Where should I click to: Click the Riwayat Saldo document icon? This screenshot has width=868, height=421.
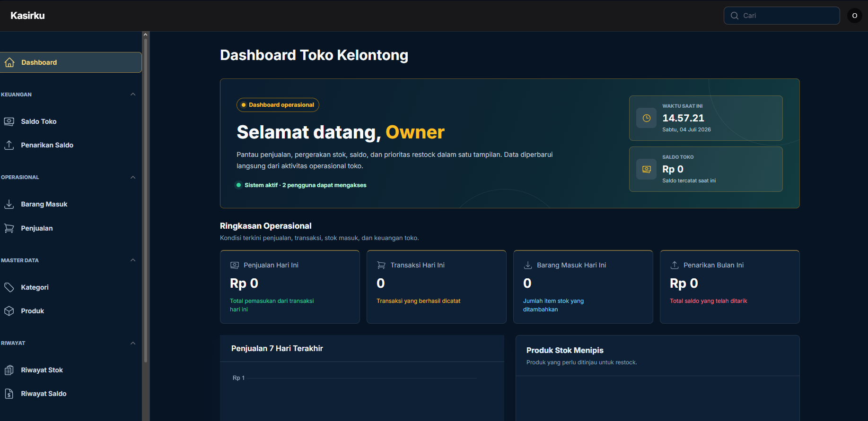coord(9,394)
